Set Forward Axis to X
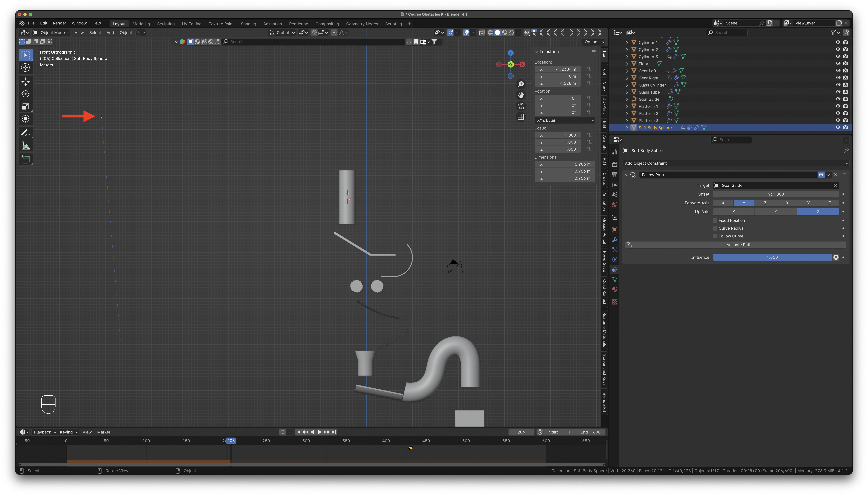The width and height of the screenshot is (868, 495). (x=723, y=203)
